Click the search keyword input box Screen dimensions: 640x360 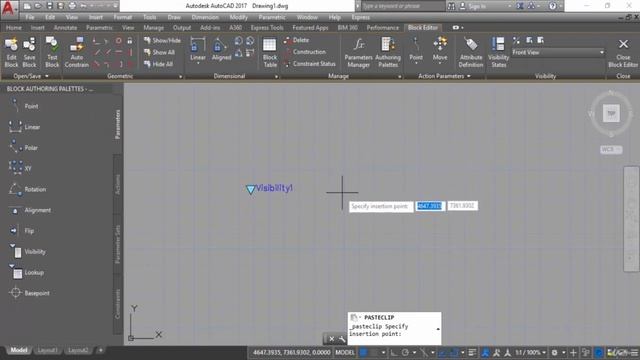pos(402,6)
